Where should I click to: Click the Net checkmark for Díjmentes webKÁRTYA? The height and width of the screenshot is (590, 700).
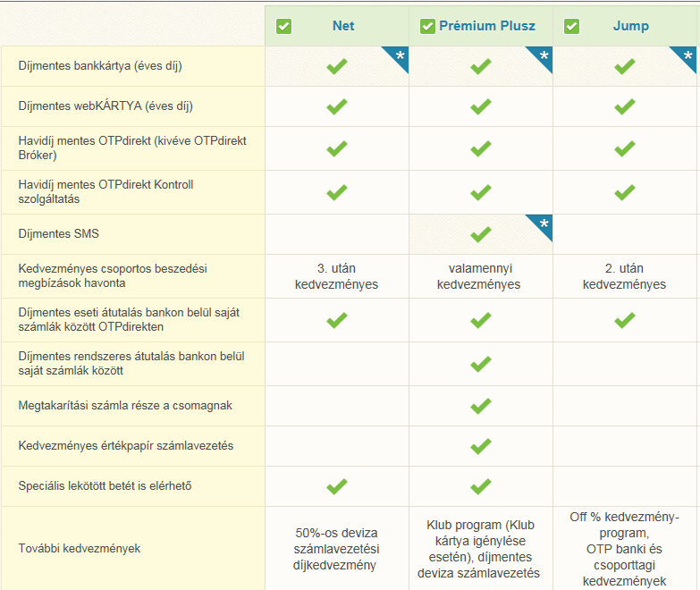click(337, 106)
